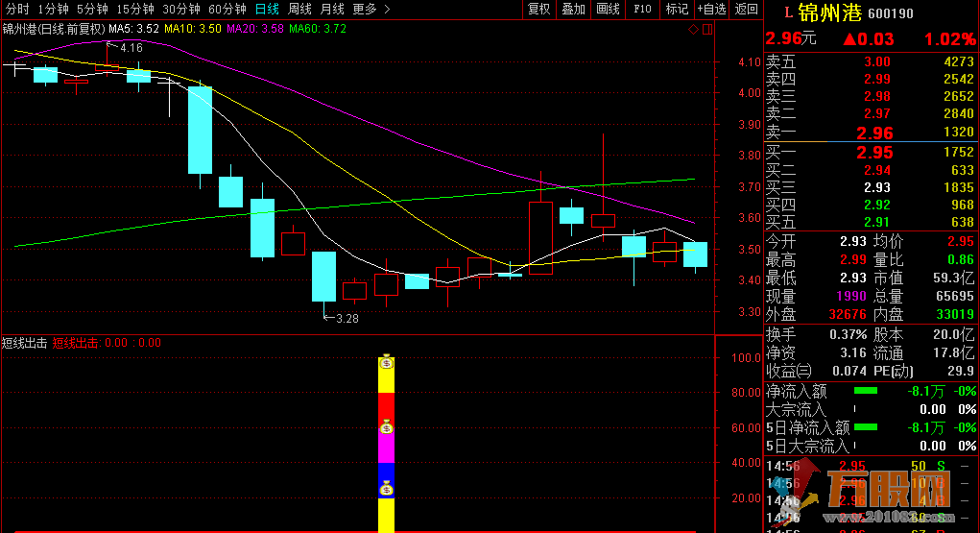Click the 短线出击 indicator name
The image size is (980, 533).
25,343
